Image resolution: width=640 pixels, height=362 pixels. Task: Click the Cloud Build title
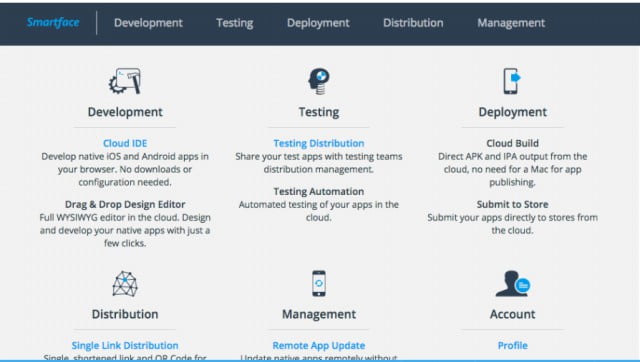(x=513, y=143)
